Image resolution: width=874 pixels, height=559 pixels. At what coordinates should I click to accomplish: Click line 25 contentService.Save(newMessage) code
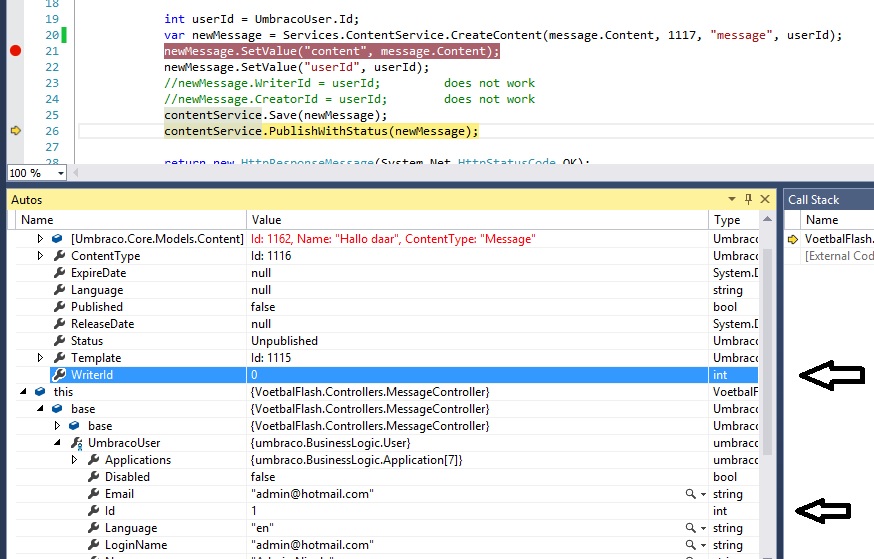click(x=275, y=115)
